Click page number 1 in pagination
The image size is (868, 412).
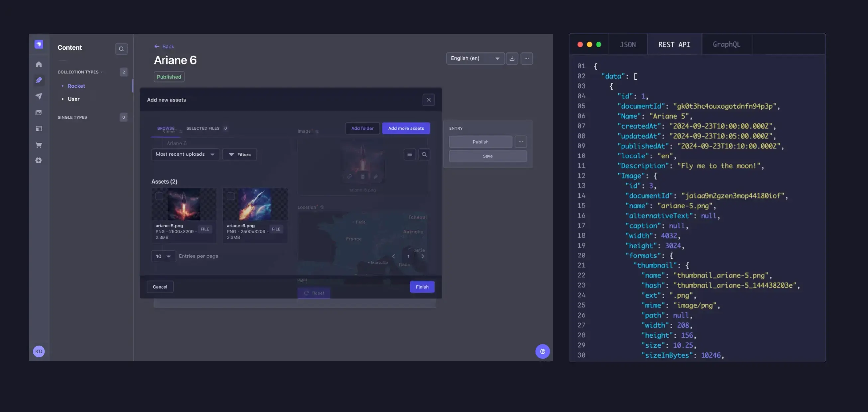tap(408, 257)
